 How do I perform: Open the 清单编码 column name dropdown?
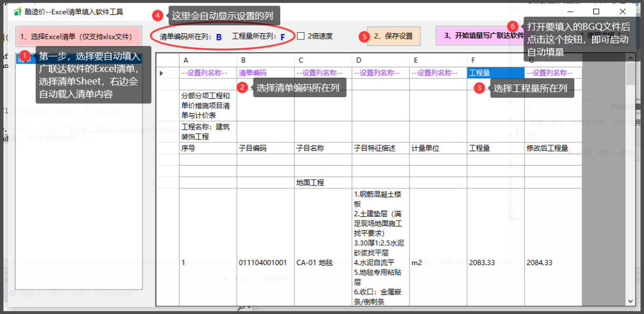[265, 73]
